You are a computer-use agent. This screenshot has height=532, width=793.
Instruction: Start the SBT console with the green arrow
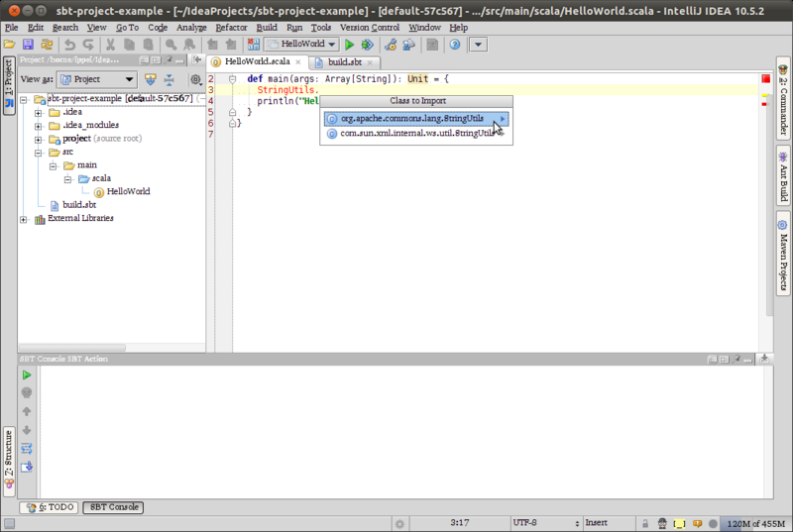tap(27, 374)
